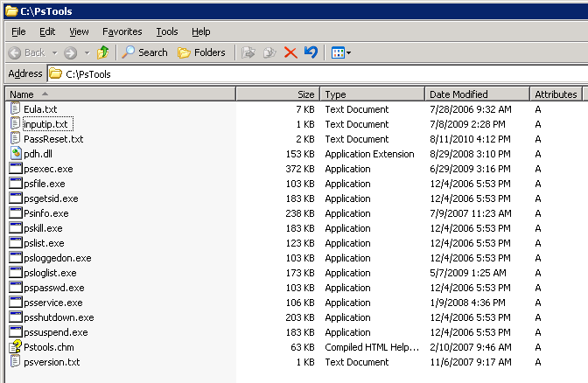Select the psfile.exe application icon
Image resolution: width=588 pixels, height=383 pixels.
pos(16,183)
